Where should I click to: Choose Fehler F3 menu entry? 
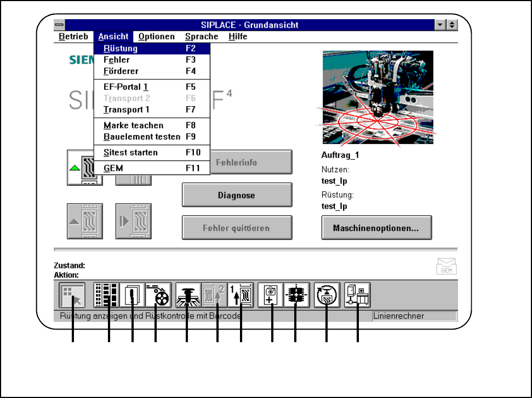[x=152, y=60]
